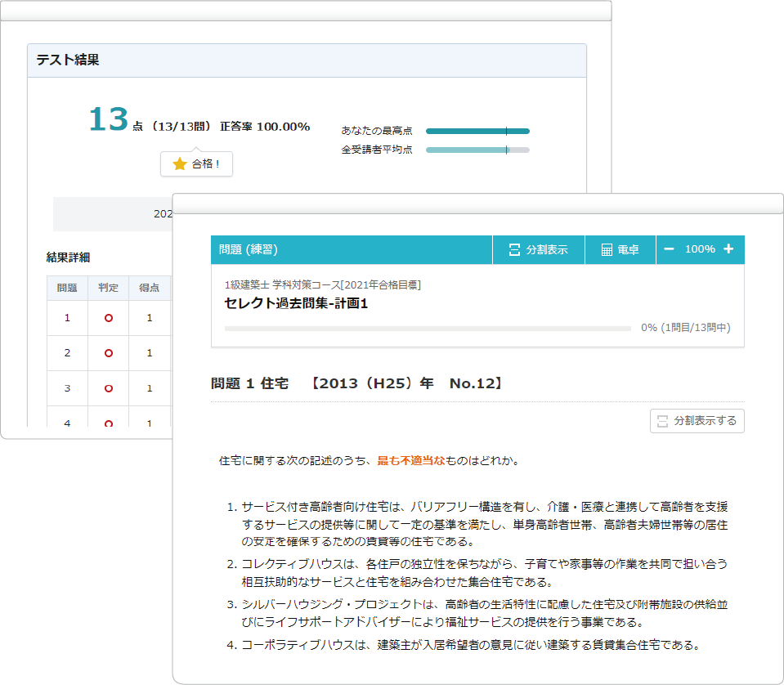
Task: Click the O judgment mark for question 3
Action: (x=107, y=387)
